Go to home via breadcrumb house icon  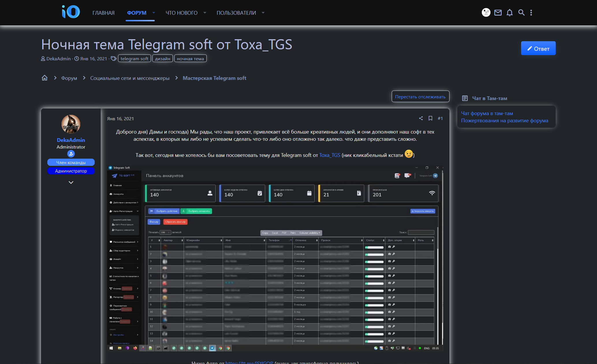tap(44, 78)
